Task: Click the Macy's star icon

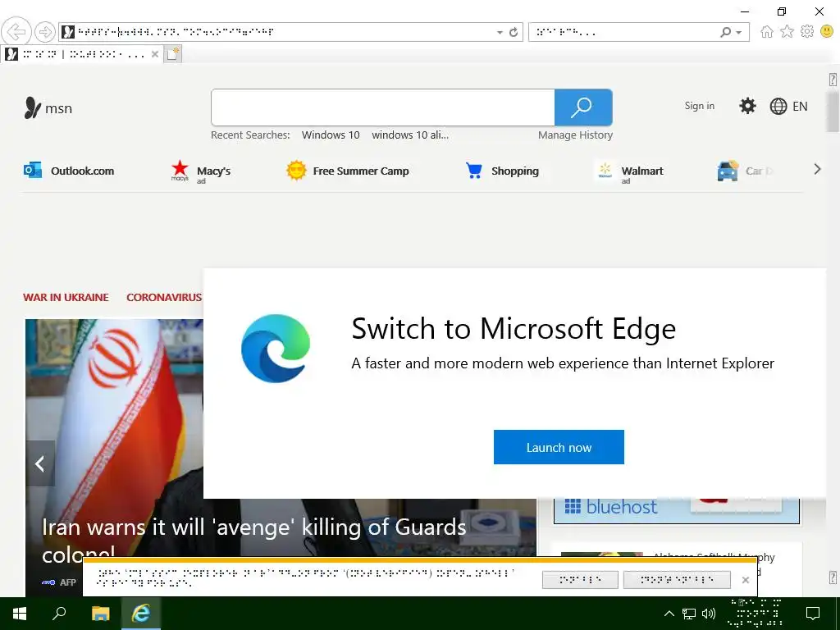Action: [x=180, y=169]
